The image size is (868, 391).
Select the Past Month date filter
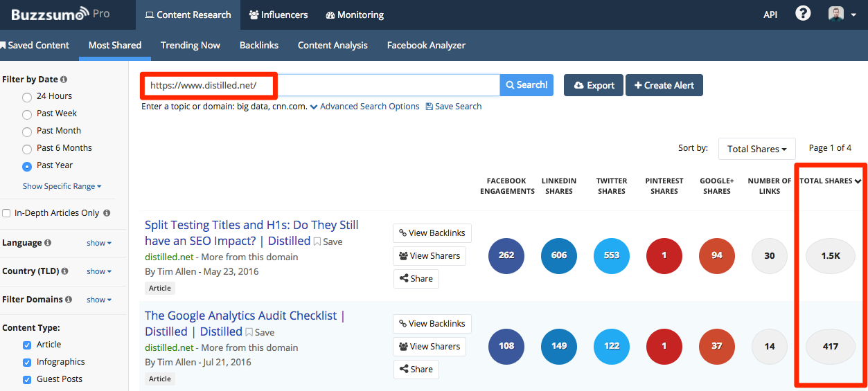click(x=27, y=131)
